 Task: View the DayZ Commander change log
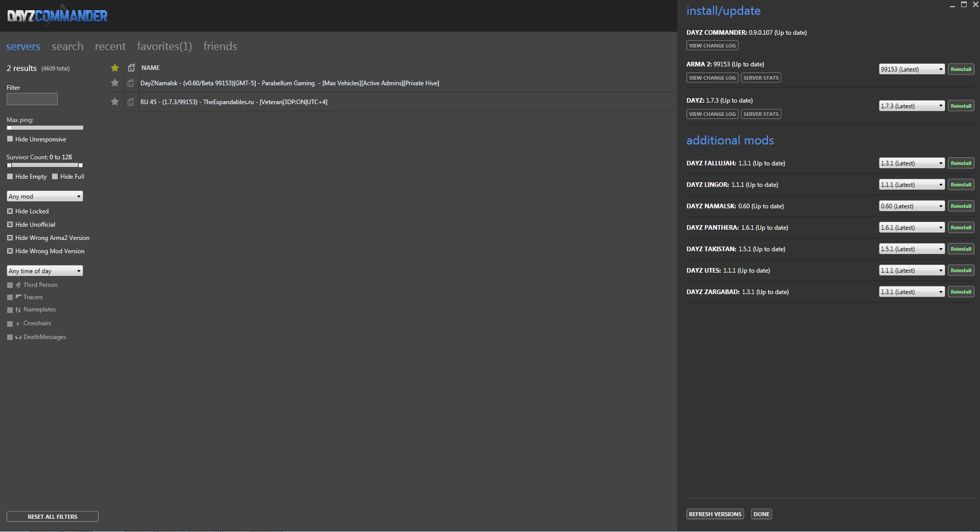point(712,45)
